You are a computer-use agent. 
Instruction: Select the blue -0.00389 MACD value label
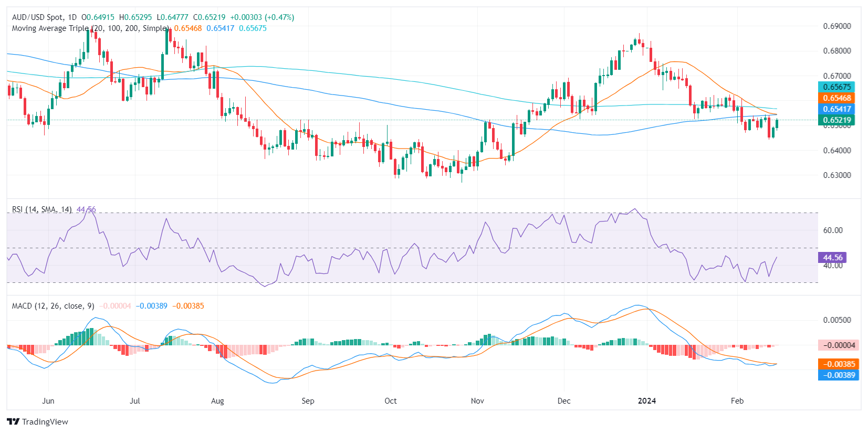(838, 375)
